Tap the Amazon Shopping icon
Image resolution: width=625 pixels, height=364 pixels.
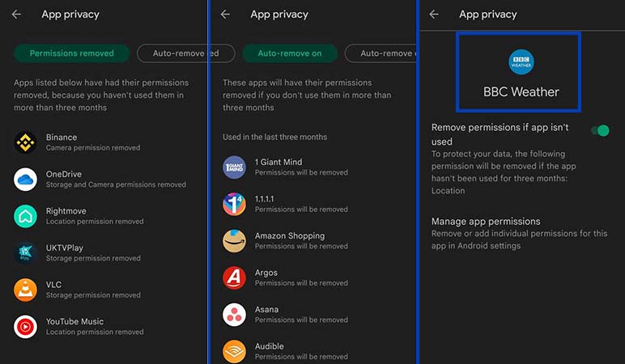(235, 241)
